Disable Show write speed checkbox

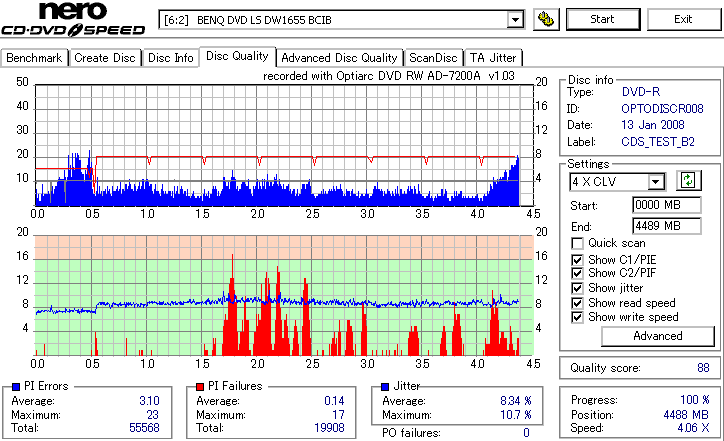click(577, 317)
